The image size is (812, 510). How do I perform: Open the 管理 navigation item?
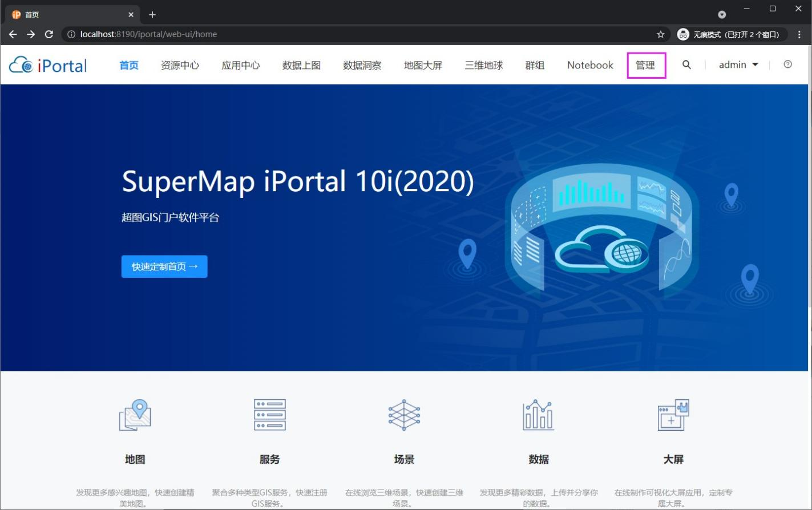click(x=645, y=65)
